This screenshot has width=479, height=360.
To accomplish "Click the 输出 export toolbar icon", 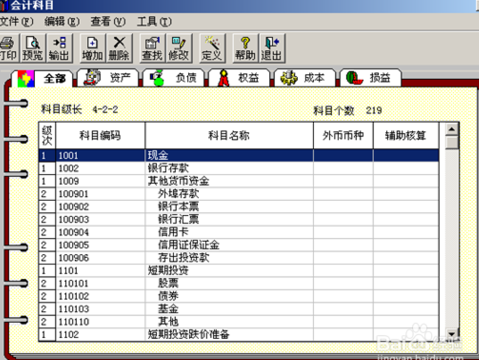I will click(59, 48).
